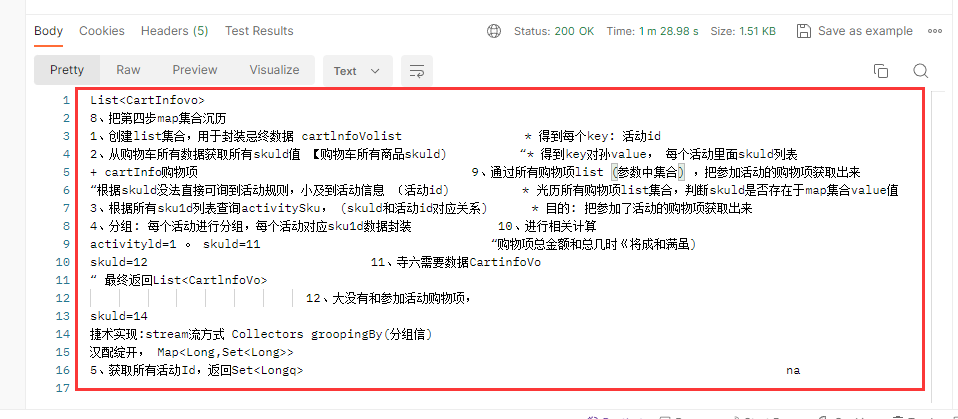Click the Size: 1.51 KB value

(743, 31)
